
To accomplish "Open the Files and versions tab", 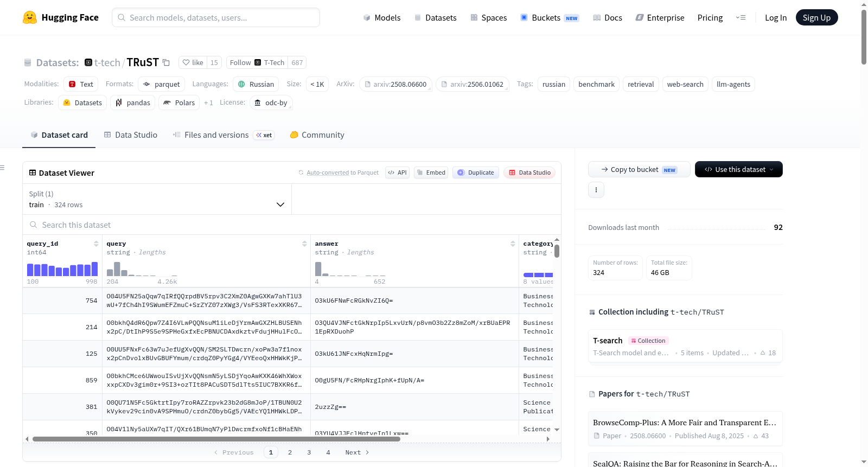I will [210, 135].
